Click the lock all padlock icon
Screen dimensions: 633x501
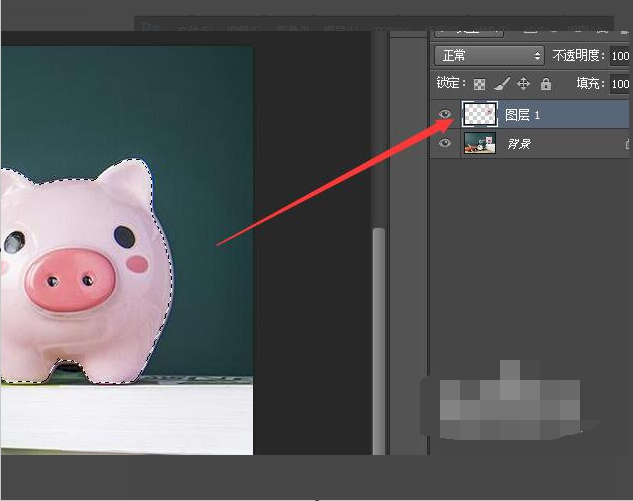click(x=546, y=84)
